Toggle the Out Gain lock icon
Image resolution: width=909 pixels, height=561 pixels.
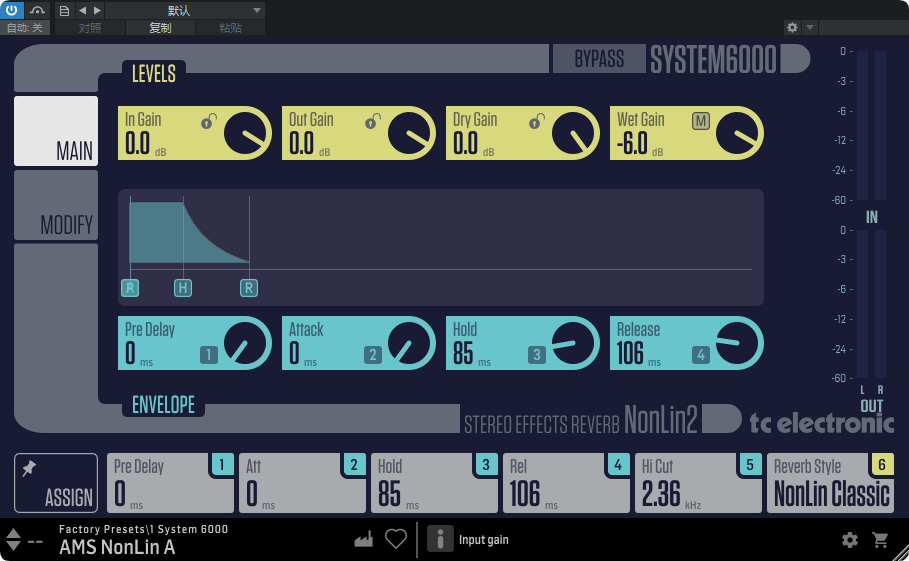click(372, 122)
